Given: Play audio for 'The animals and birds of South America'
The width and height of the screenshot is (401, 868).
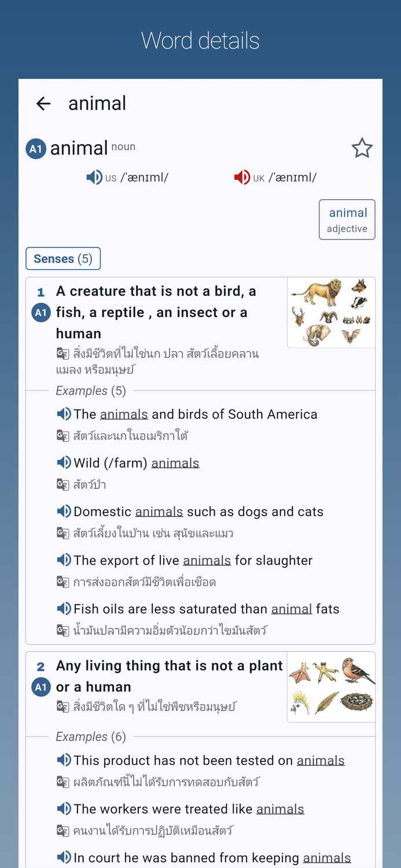Looking at the screenshot, I should coord(64,414).
